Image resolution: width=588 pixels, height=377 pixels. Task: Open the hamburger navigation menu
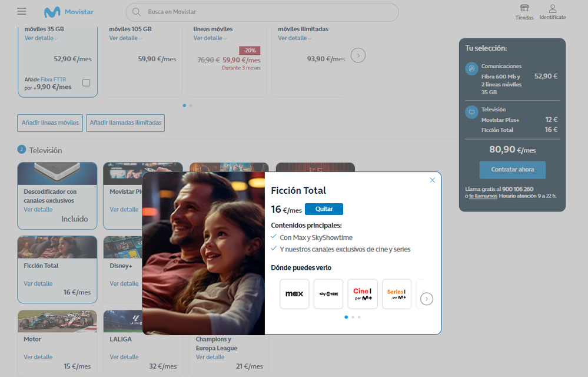click(x=22, y=12)
